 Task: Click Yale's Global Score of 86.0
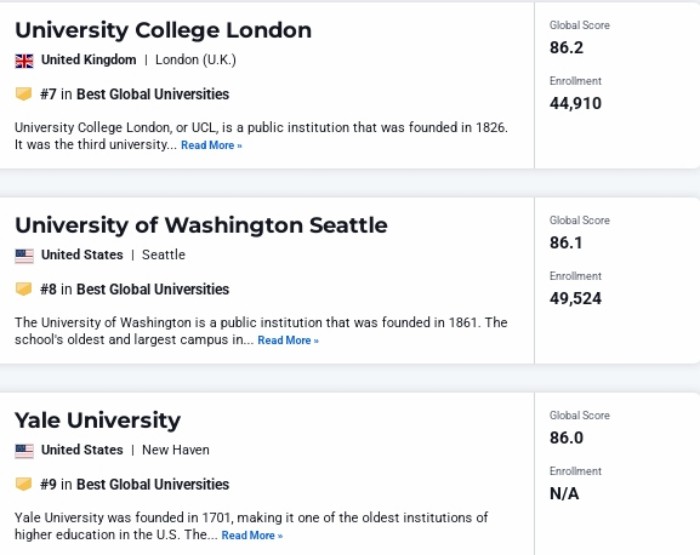[566, 437]
